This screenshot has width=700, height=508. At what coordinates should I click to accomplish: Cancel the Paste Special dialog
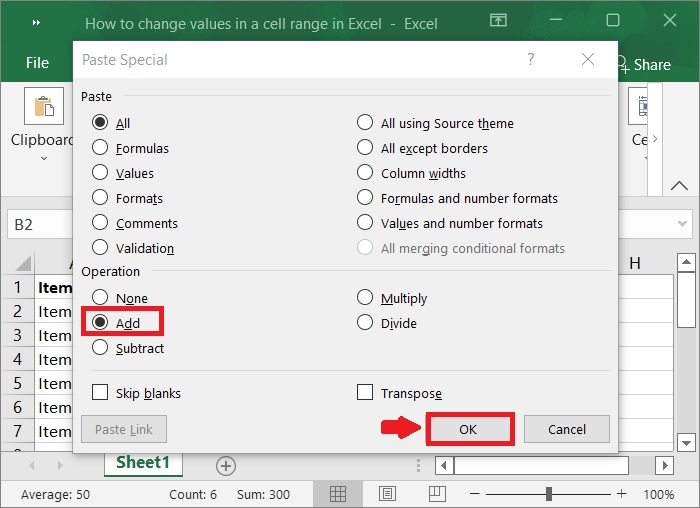[567, 429]
